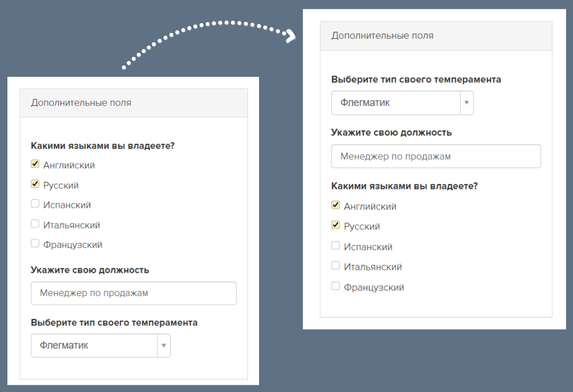
Task: Check Французский checkbox in left form
Action: tap(35, 243)
